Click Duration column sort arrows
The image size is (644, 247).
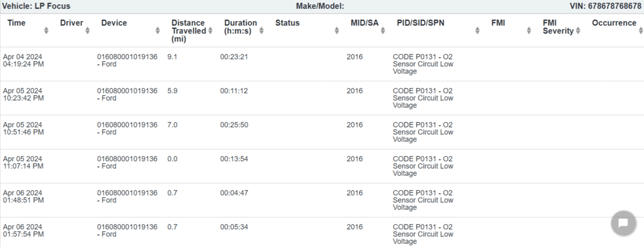261,31
